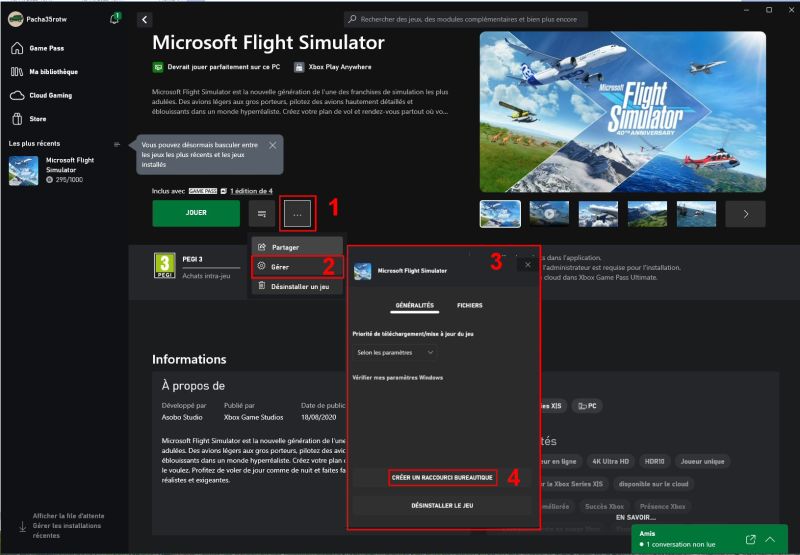
Task: Click the Asobo Studio developer name
Action: coord(182,417)
